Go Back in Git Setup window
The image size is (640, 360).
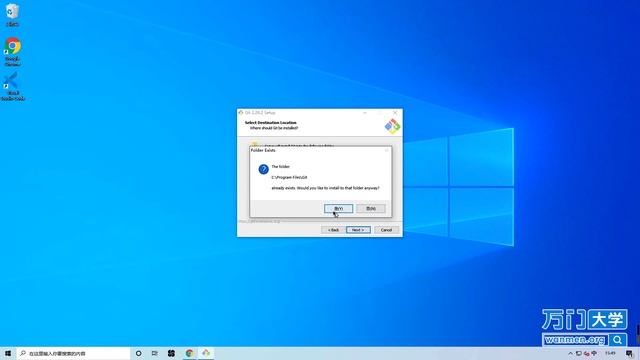tap(333, 230)
